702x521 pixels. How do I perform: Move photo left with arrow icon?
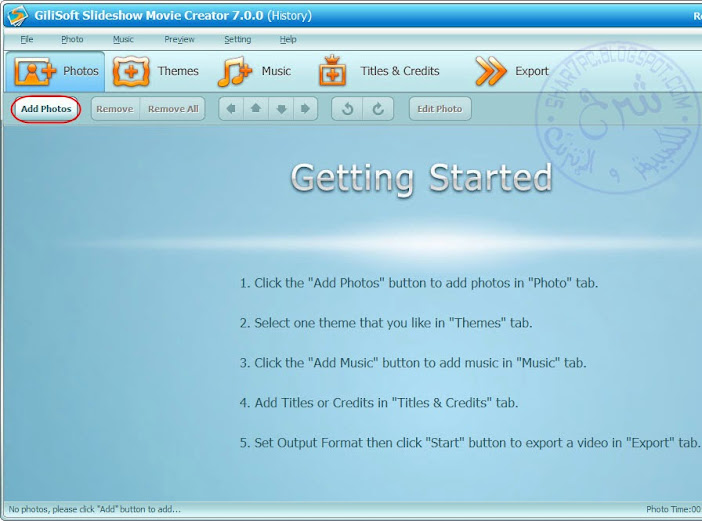pyautogui.click(x=231, y=109)
